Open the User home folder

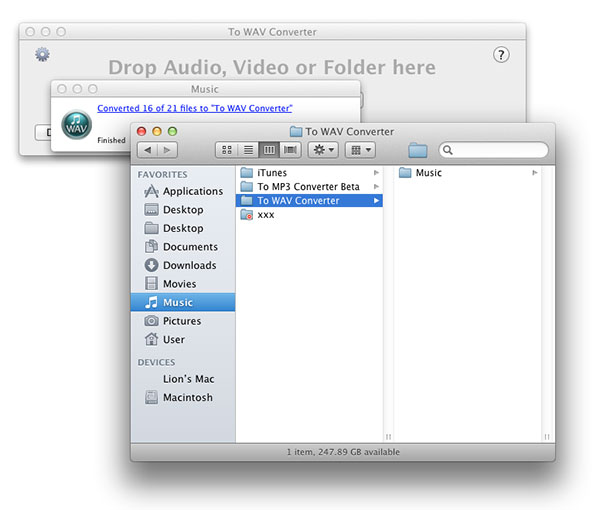tap(183, 339)
